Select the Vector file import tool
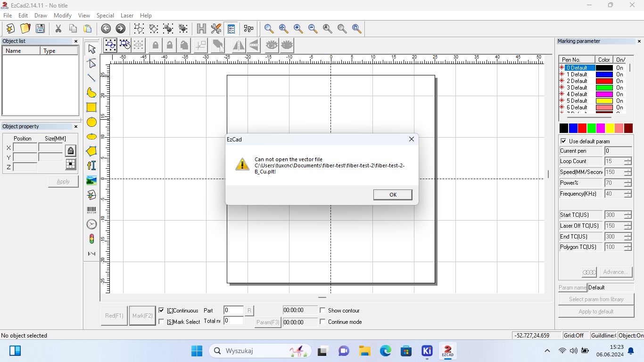Screen dimensions: 644x362 (91, 195)
